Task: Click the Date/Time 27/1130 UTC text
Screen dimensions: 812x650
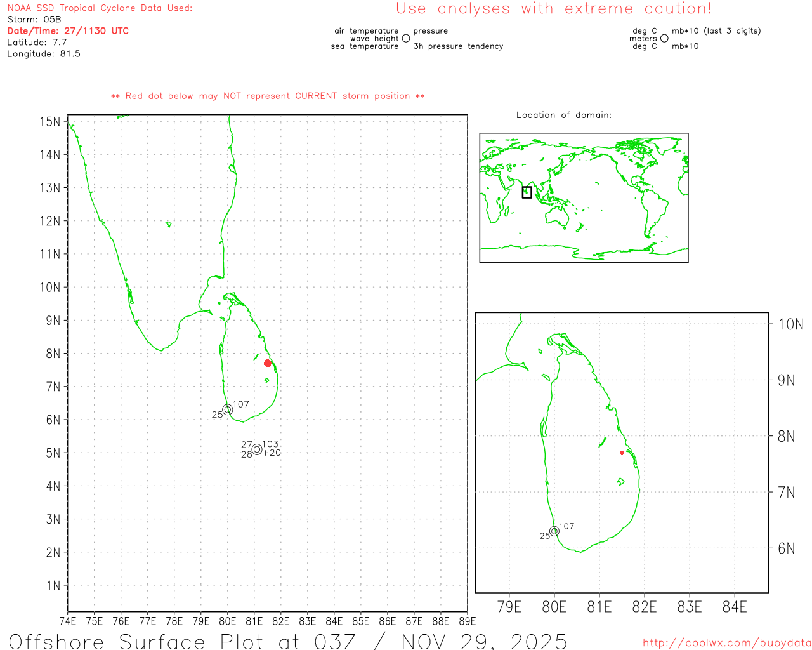Action: (68, 30)
